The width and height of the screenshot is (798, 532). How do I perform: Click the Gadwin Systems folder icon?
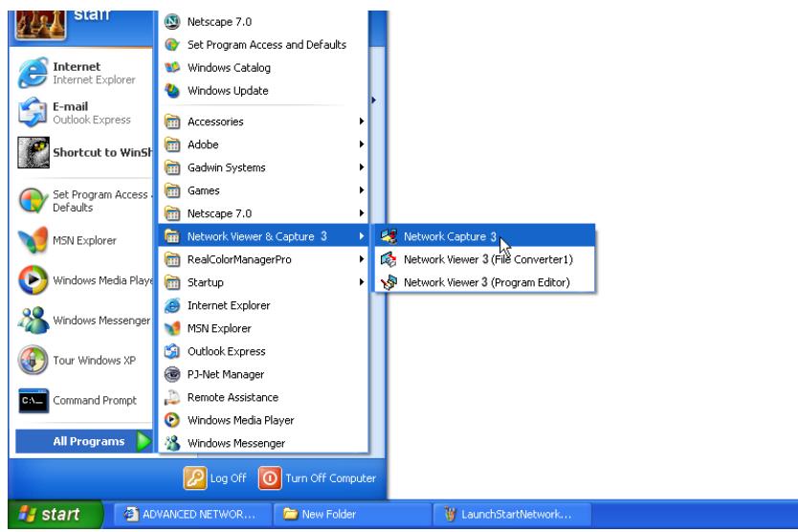[172, 167]
